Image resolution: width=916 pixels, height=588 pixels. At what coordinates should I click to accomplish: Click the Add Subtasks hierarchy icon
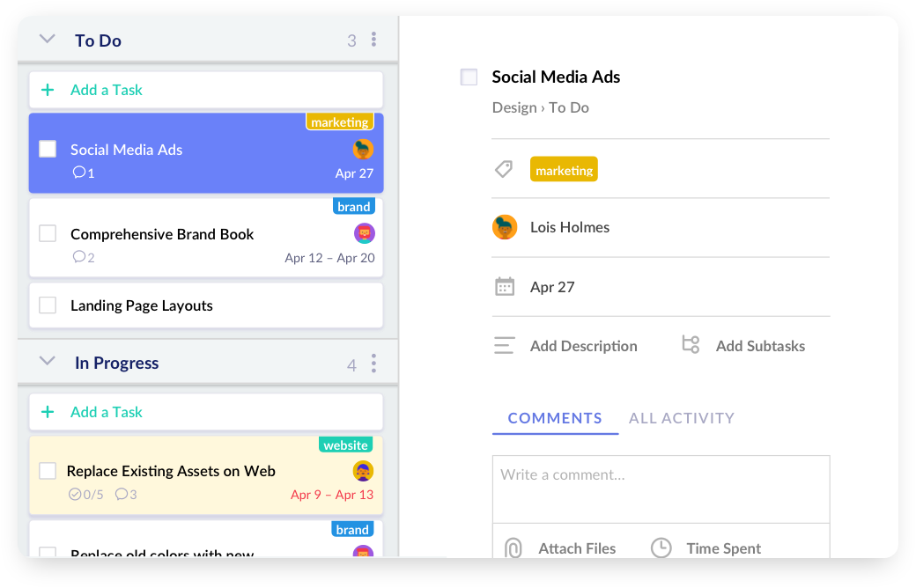691,345
